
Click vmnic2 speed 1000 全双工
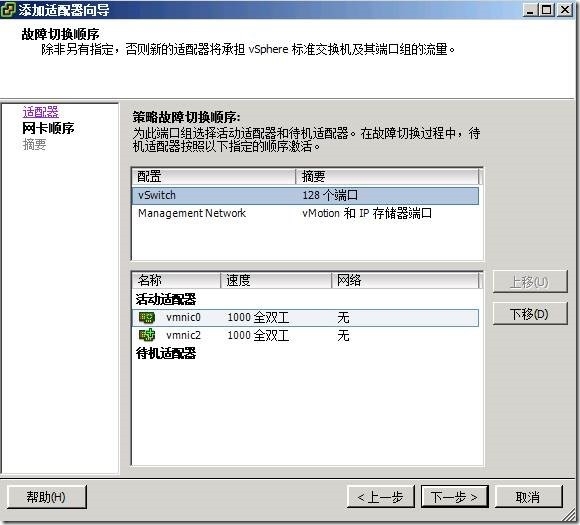(258, 335)
